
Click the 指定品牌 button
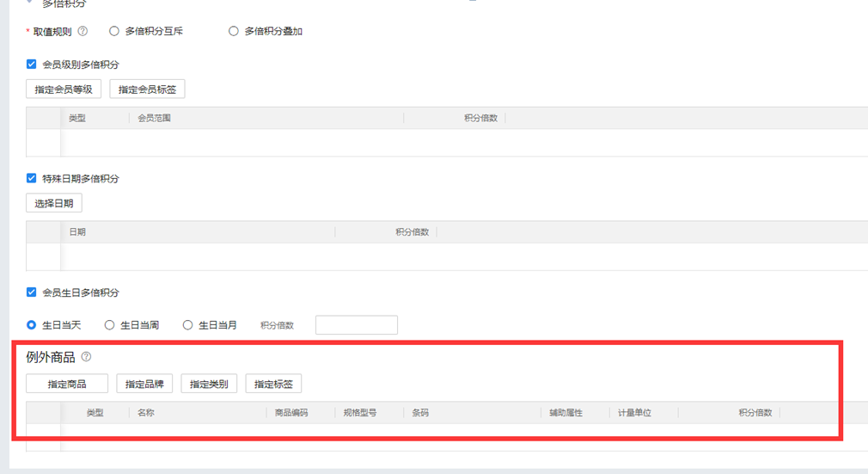(144, 384)
